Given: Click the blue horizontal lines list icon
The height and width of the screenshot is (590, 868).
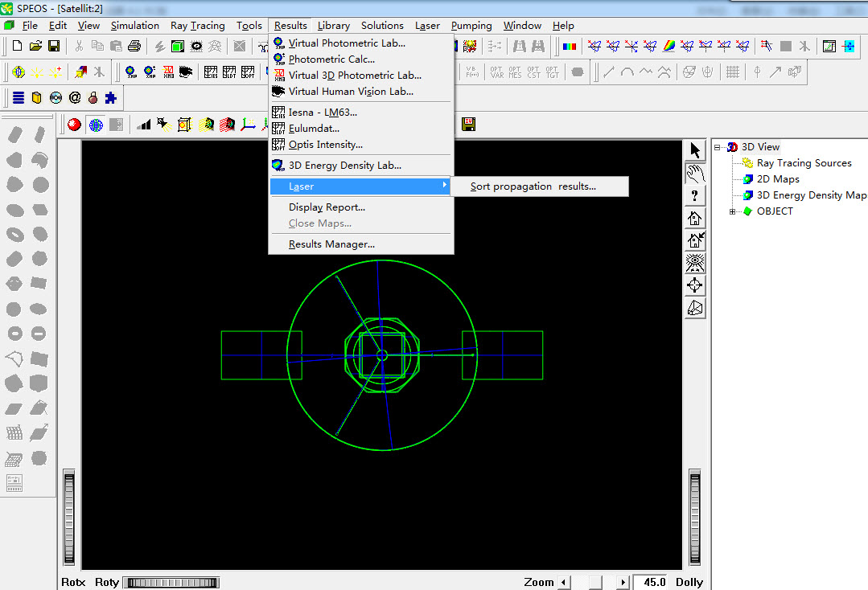Looking at the screenshot, I should click(19, 98).
